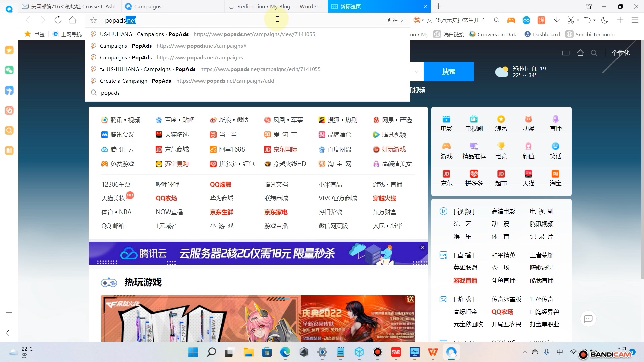Image resolution: width=644 pixels, height=362 pixels.
Task: Click the page vertical scrollbar
Action: point(642,159)
